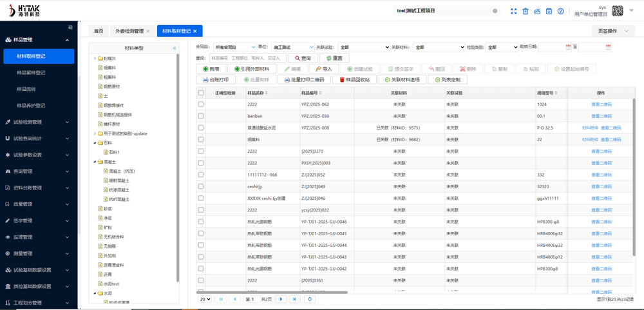Go to the next page in pagination
Viewport: 644px width, 310px height.
(281, 299)
